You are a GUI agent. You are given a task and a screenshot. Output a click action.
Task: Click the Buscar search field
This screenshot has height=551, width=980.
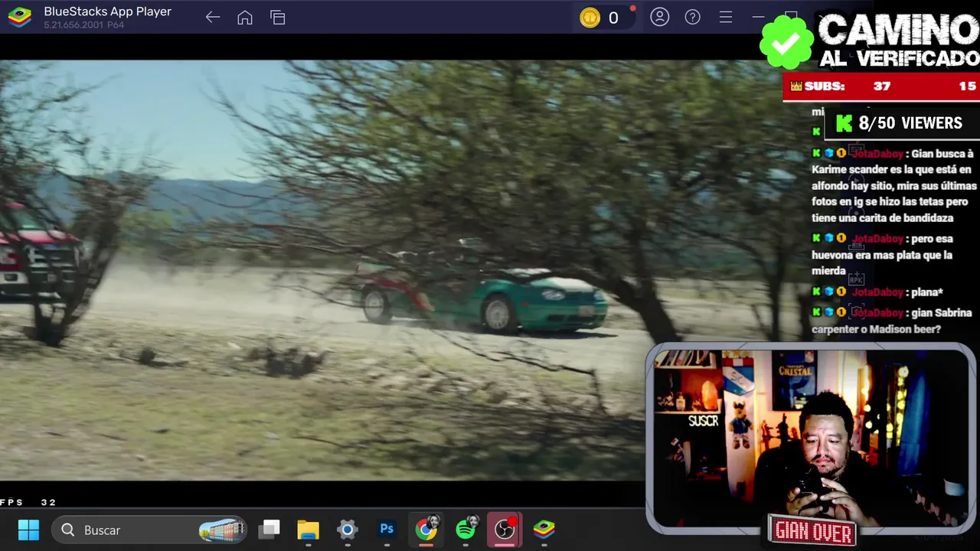tap(150, 530)
